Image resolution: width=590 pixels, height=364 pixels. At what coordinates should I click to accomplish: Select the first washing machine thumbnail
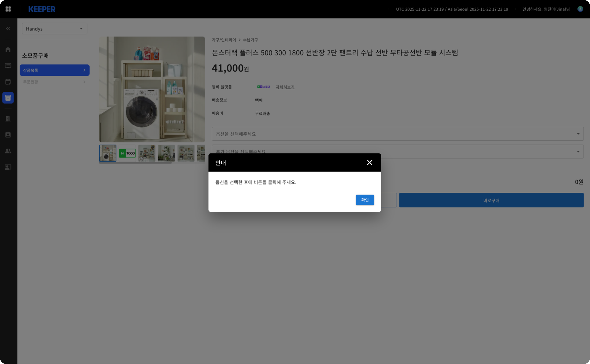pyautogui.click(x=108, y=153)
